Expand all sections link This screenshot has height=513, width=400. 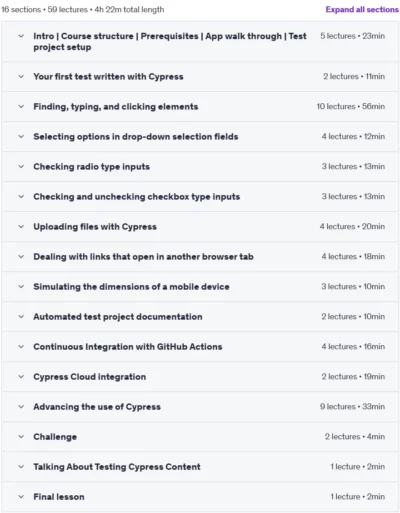[362, 9]
